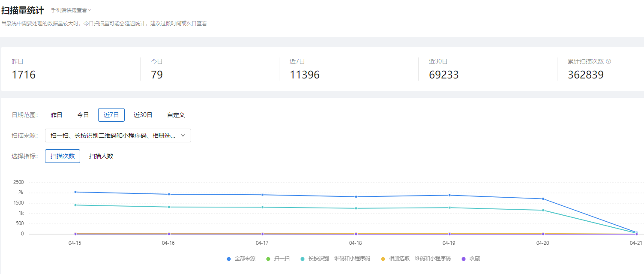The width and height of the screenshot is (644, 274).
Task: Expand the 扫描来源 selection box
Action: (x=113, y=135)
